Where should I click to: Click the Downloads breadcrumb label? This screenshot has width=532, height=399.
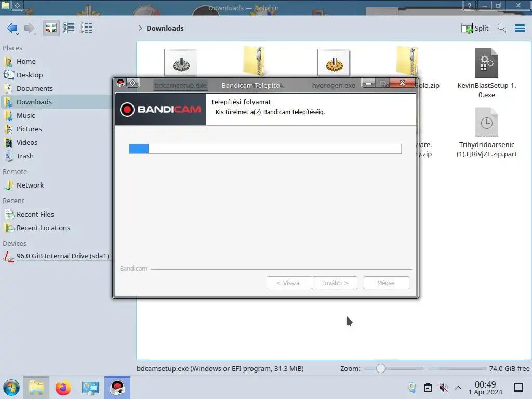coord(165,28)
